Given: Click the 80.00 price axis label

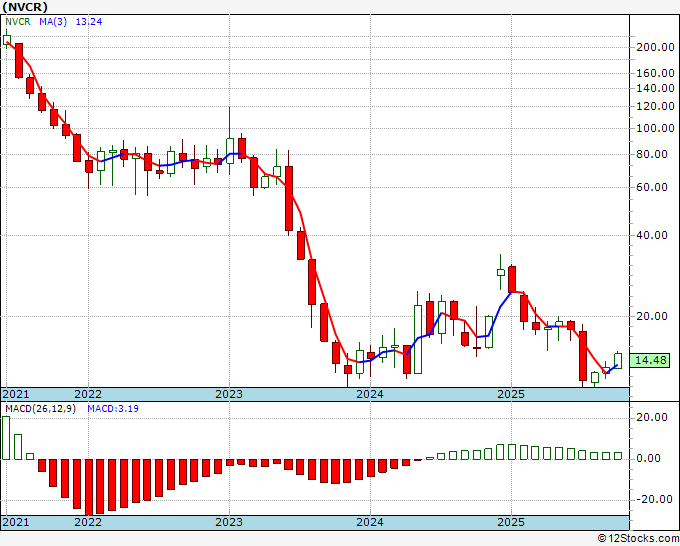Looking at the screenshot, I should click(x=652, y=154).
